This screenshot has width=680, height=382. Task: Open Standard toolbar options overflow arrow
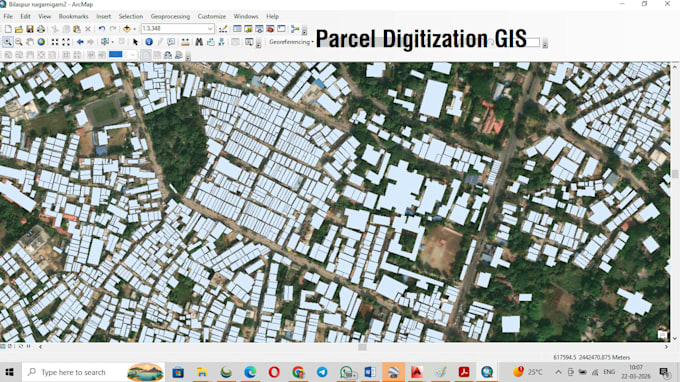click(x=304, y=31)
